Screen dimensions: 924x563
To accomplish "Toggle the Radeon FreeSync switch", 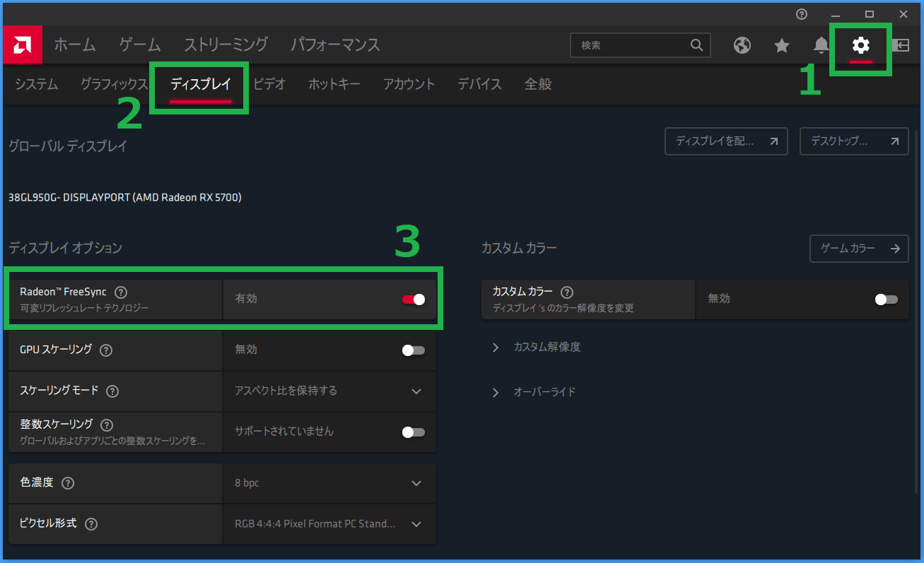I will tap(414, 299).
